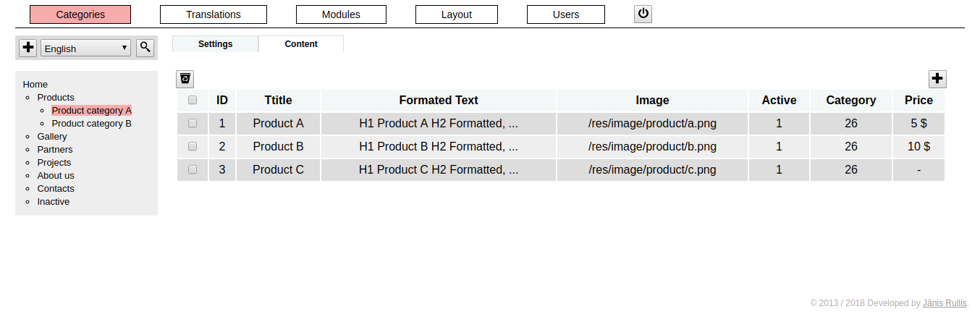This screenshot has height=314, width=980.
Task: Switch to the Settings tab
Action: pyautogui.click(x=215, y=44)
